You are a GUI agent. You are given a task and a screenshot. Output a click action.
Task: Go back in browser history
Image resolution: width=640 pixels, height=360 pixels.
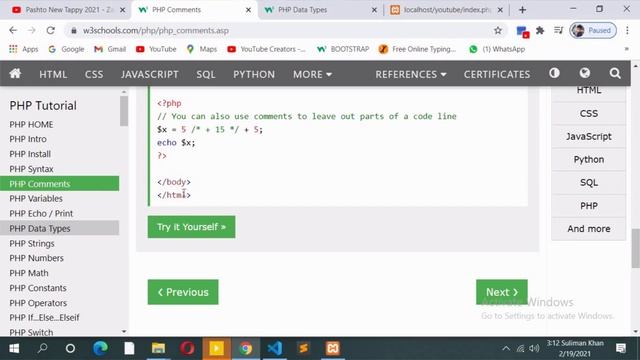pyautogui.click(x=13, y=30)
